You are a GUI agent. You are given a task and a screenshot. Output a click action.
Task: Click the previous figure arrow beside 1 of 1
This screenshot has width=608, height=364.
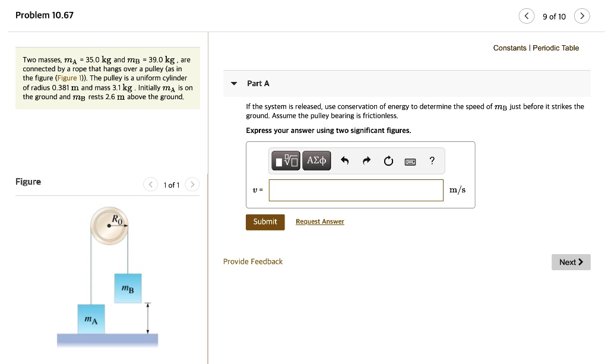[x=150, y=185]
